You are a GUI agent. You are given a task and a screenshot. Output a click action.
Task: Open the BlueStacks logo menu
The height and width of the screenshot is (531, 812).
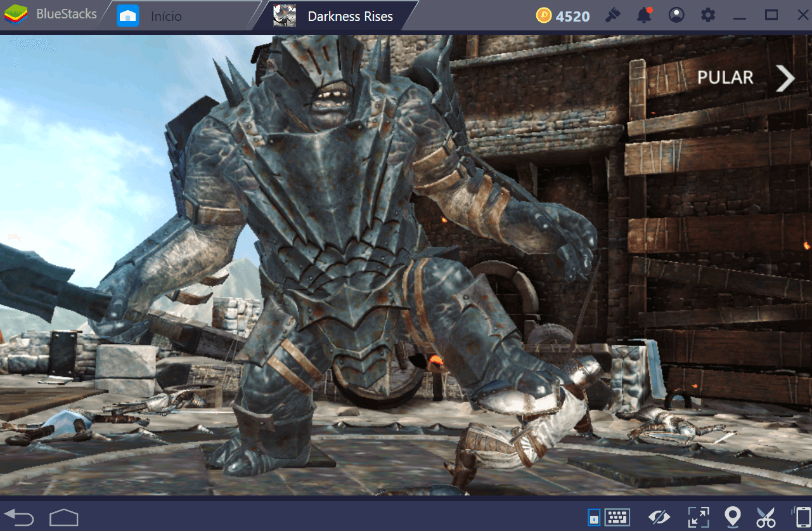click(x=16, y=15)
